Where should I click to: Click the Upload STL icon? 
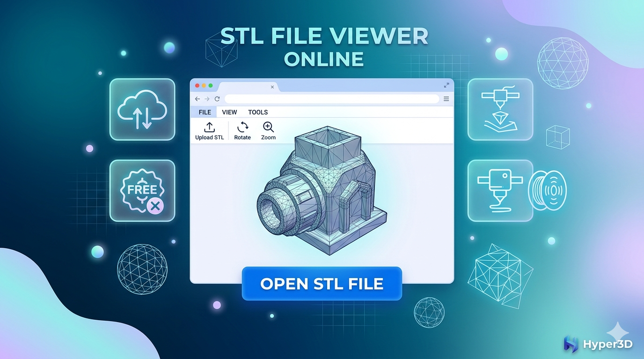(x=209, y=127)
